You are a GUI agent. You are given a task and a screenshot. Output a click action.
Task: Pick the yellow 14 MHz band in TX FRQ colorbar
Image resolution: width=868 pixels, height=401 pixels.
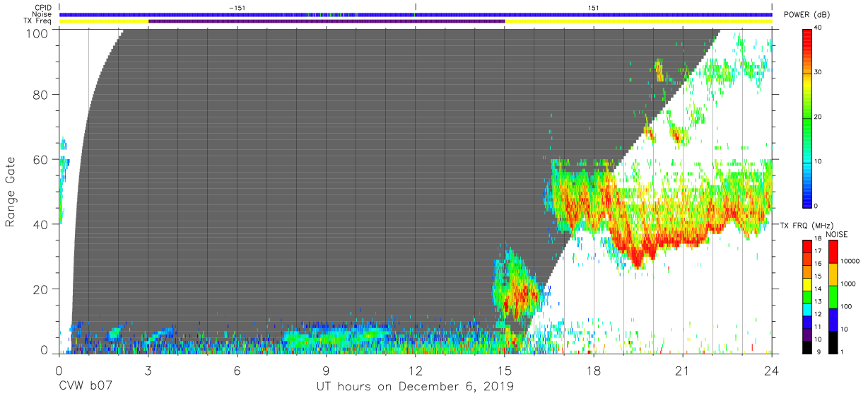[807, 284]
